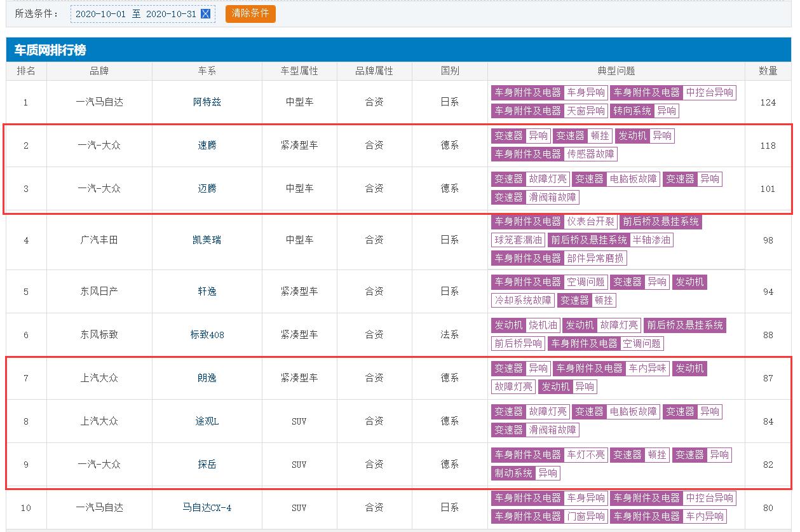
Task: Open the 途观L car series link
Action: pos(207,421)
